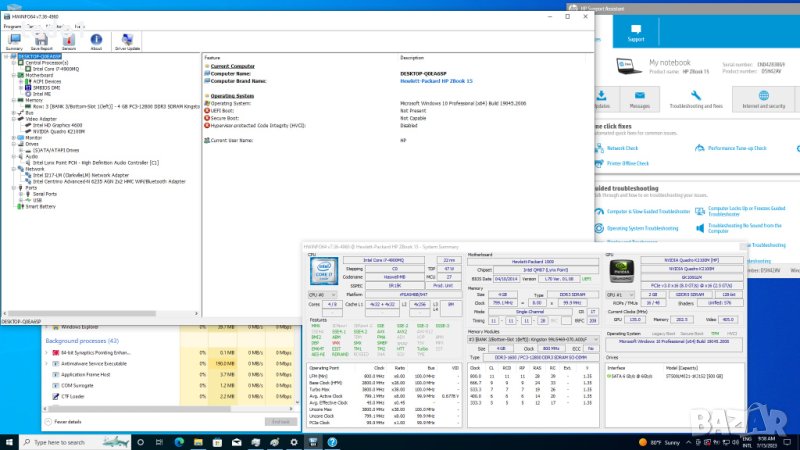
Task: Run the Network Check fix
Action: tap(621, 147)
